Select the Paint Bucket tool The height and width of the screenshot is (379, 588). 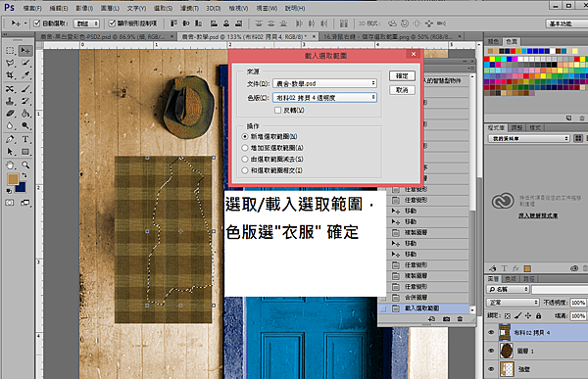tap(25, 114)
